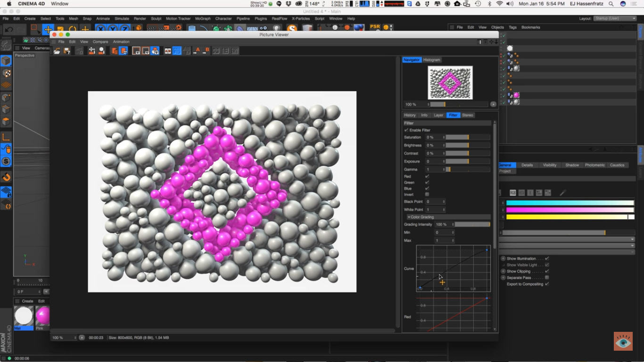Click the blue fit-image-to-window icon
644x362 pixels.
[176, 50]
